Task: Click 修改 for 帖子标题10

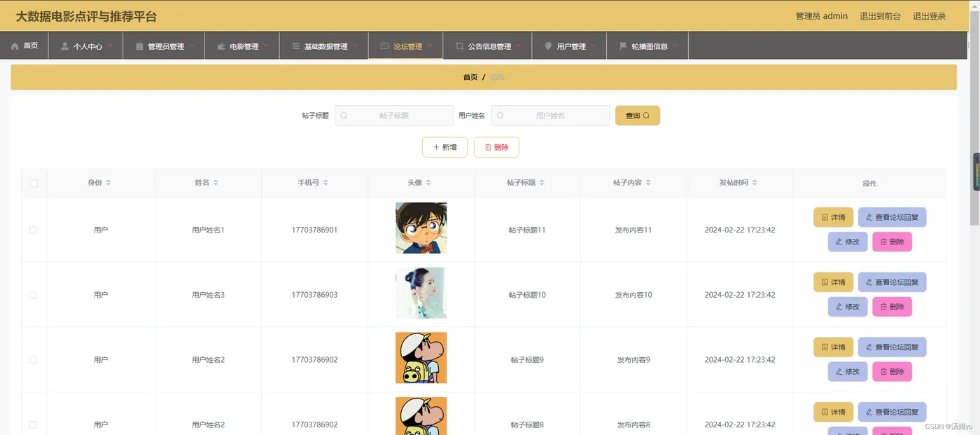Action: tap(848, 307)
